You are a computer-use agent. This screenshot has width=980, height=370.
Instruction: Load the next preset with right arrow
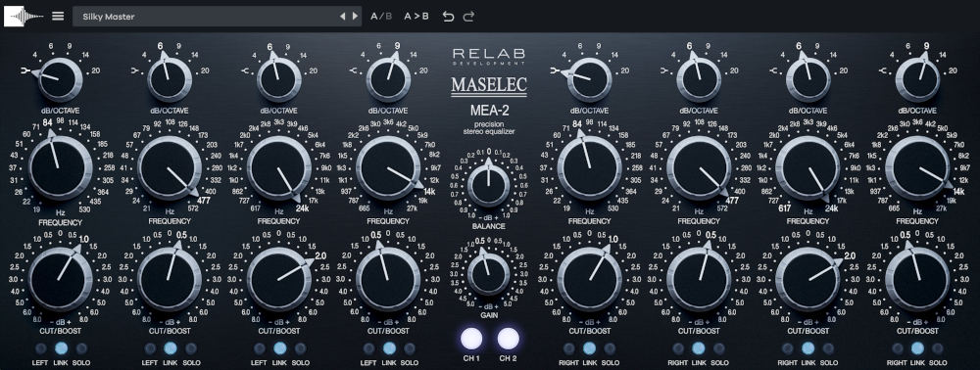355,17
